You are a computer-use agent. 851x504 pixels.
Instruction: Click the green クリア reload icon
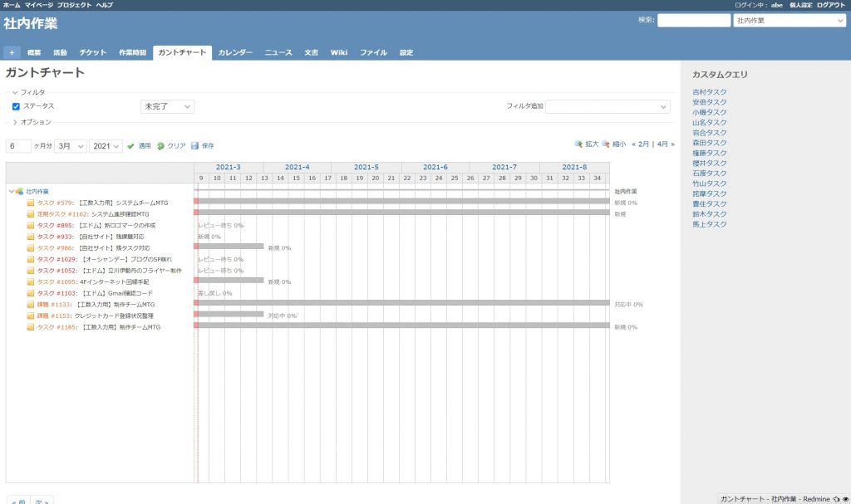[160, 146]
